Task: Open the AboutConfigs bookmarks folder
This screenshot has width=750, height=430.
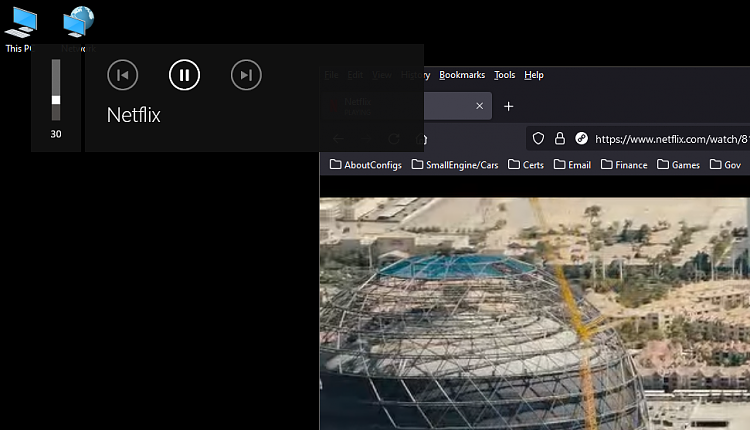Action: pyautogui.click(x=366, y=165)
